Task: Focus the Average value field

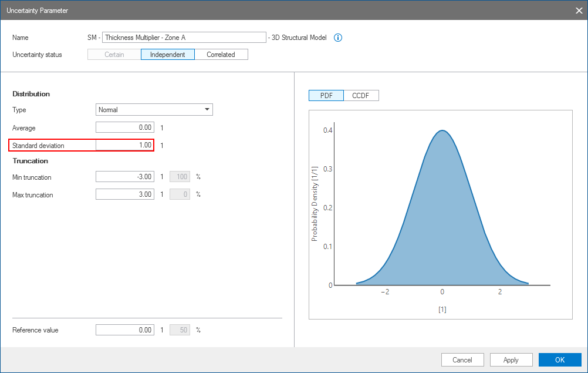Action: pyautogui.click(x=125, y=127)
